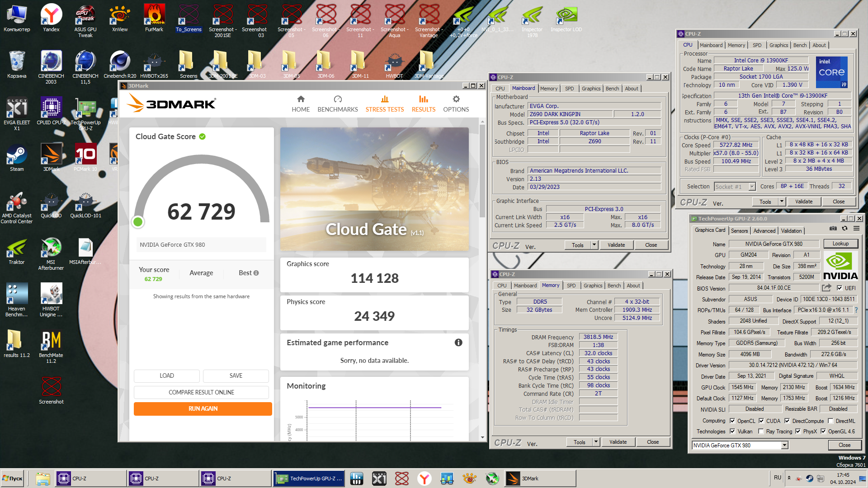Toggle the OpenGL 4.6 checkbox
868x488 pixels.
pyautogui.click(x=823, y=432)
